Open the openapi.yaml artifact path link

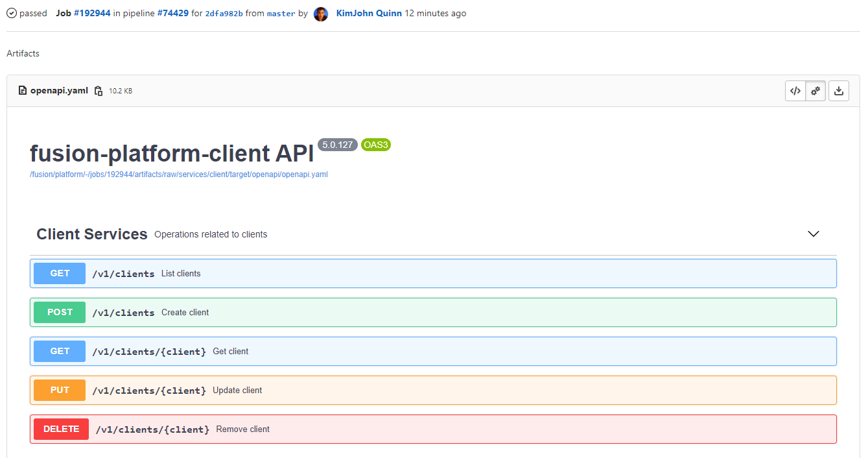point(178,174)
